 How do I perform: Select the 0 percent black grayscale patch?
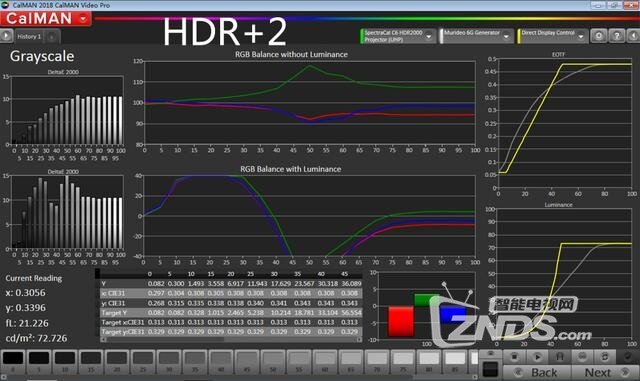coord(13,361)
